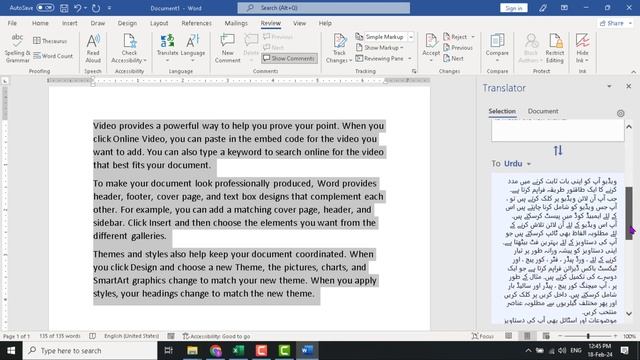Click the Translator pane scrollbar thumb
The image size is (640, 360).
pyautogui.click(x=629, y=213)
